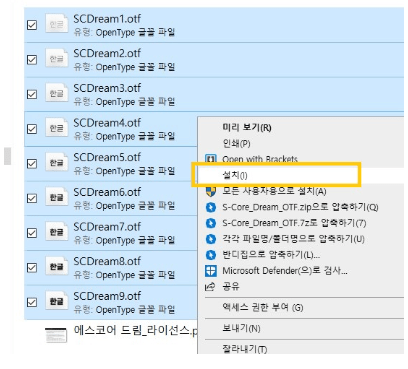Click the SCDream2.otf font file icon
This screenshot has height=369, width=408.
[56, 58]
